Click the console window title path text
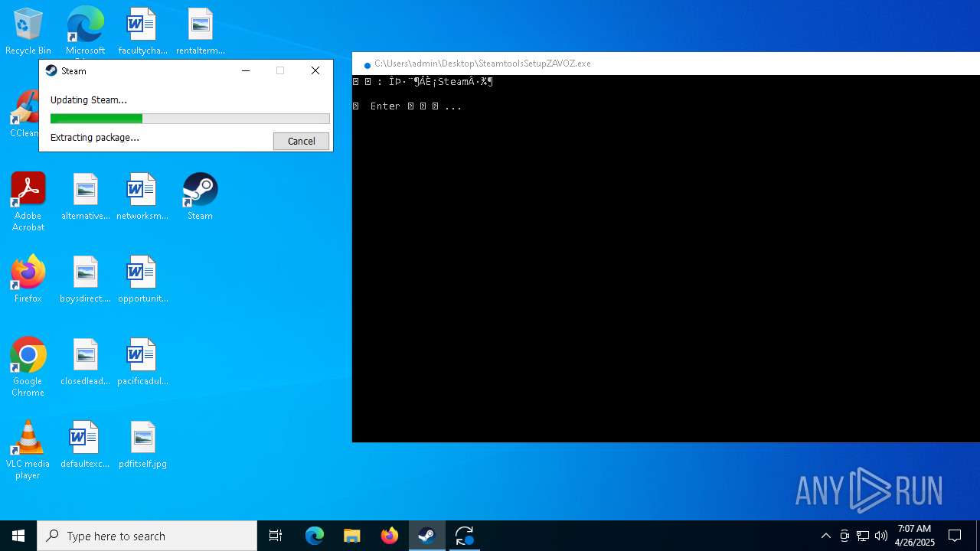This screenshot has width=980, height=551. click(x=482, y=64)
